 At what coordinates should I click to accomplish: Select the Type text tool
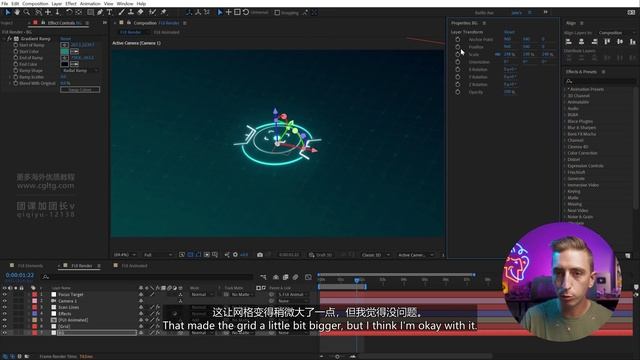tap(109, 12)
